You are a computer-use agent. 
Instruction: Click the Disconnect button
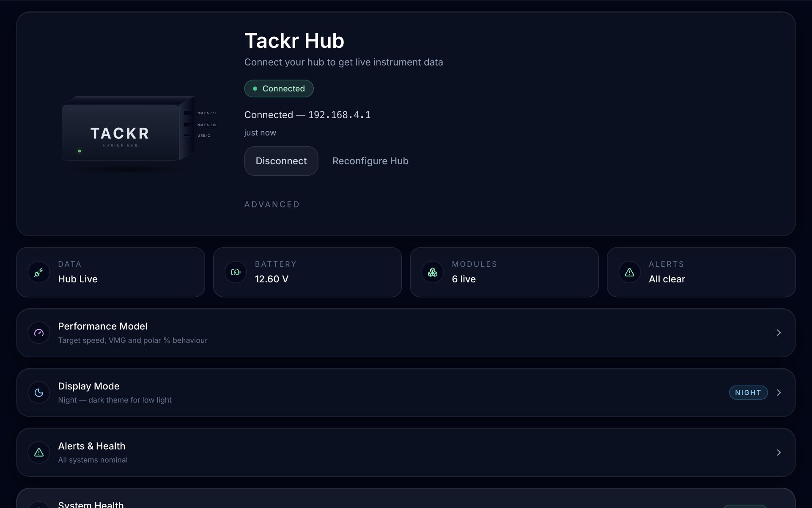pyautogui.click(x=281, y=161)
